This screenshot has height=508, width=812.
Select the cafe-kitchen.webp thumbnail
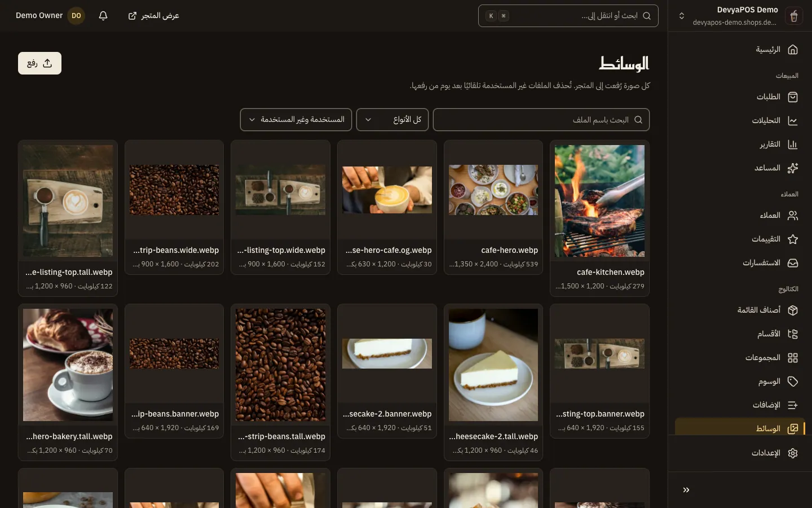click(599, 201)
